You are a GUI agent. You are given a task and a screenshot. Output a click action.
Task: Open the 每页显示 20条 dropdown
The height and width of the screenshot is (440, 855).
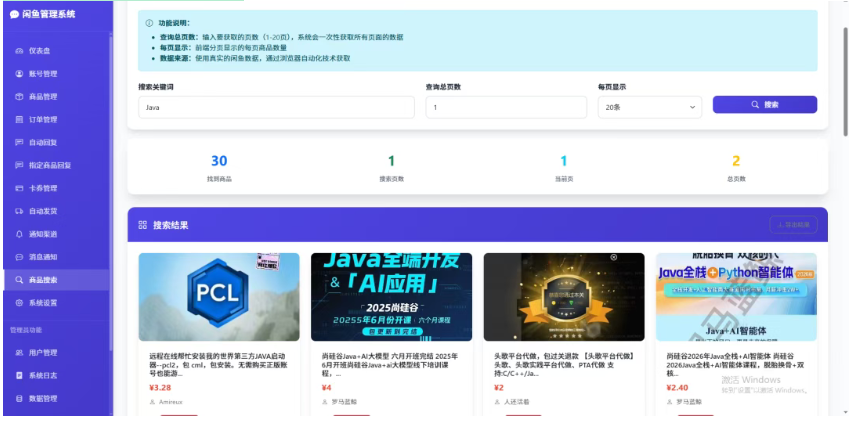[650, 107]
